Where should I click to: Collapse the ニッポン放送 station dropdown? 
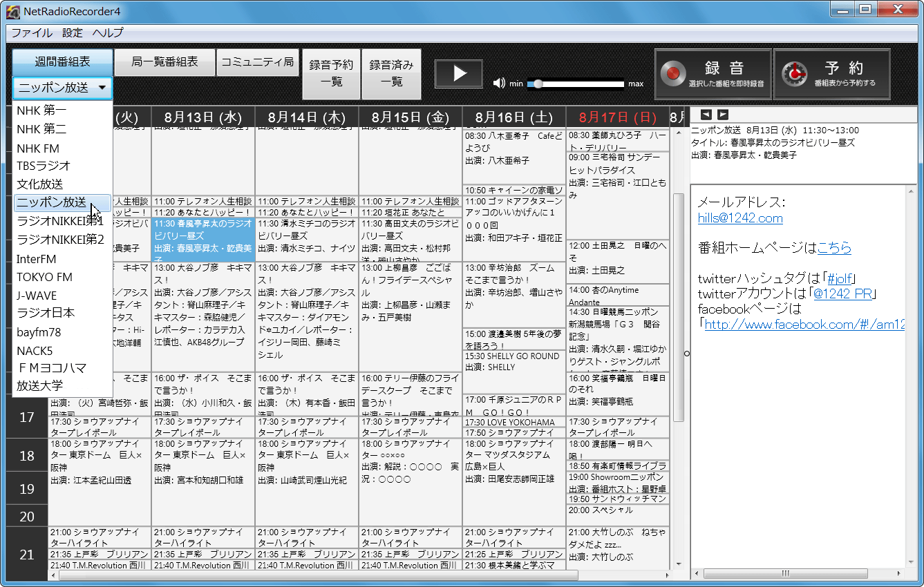click(62, 88)
